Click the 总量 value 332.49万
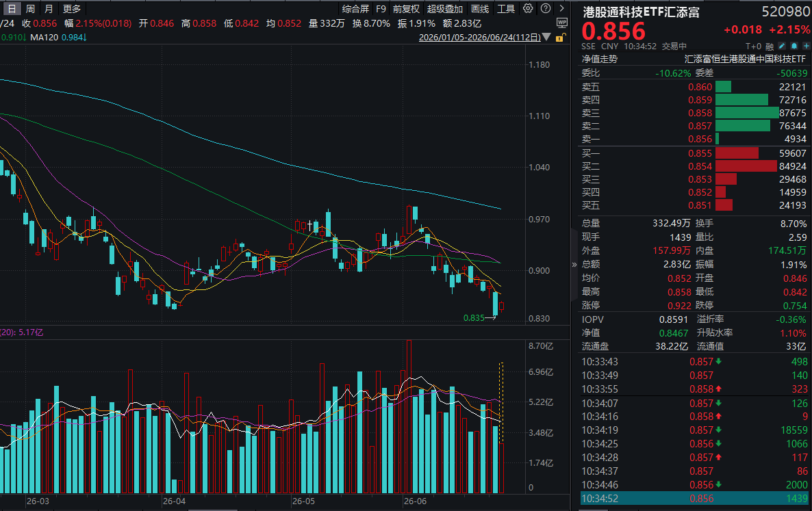Screen dimensions: 812x511 coord(671,223)
